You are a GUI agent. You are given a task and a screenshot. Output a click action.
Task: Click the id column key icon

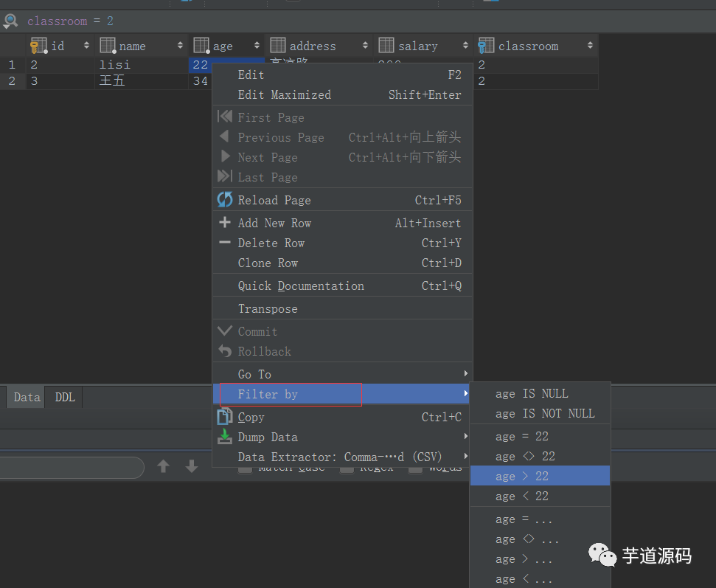click(38, 46)
